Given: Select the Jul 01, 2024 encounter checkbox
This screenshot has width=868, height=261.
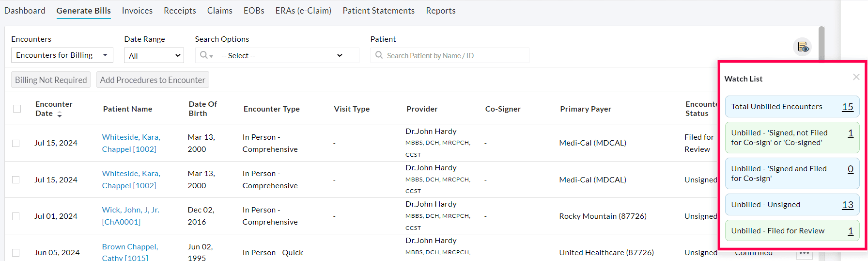Looking at the screenshot, I should (16, 216).
